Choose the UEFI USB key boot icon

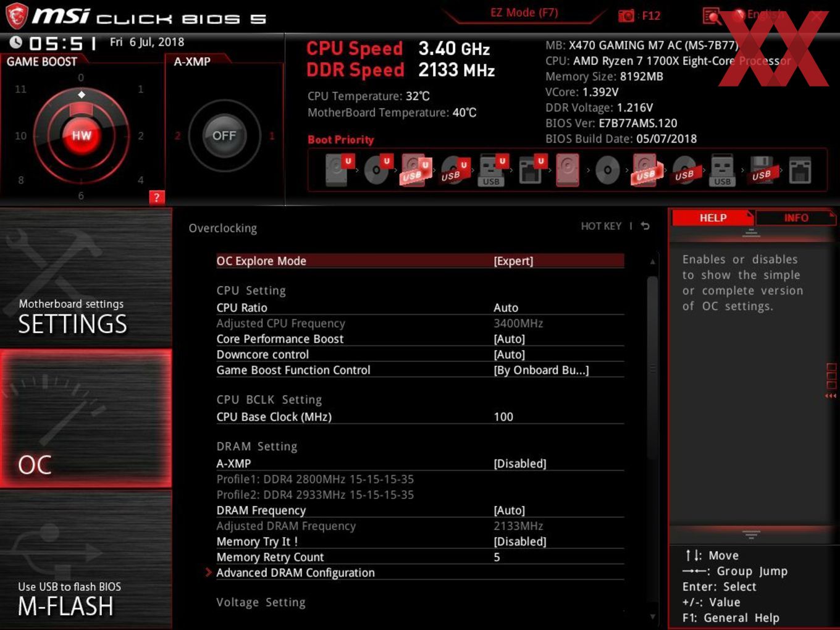[x=492, y=170]
